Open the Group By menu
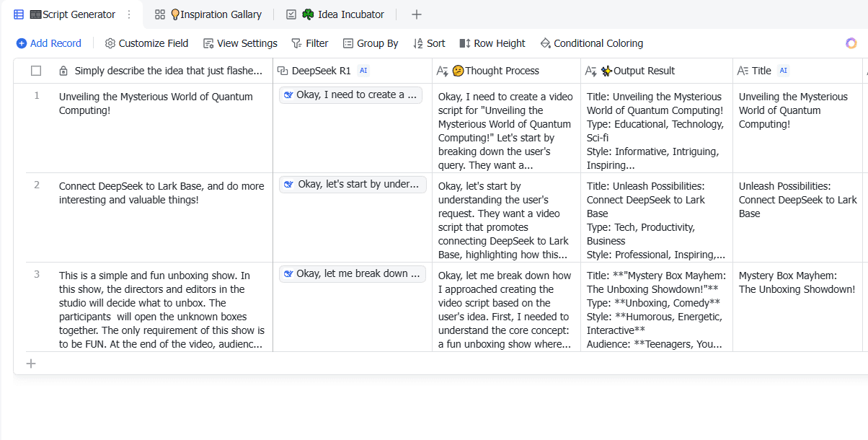The width and height of the screenshot is (868, 440). coord(371,43)
